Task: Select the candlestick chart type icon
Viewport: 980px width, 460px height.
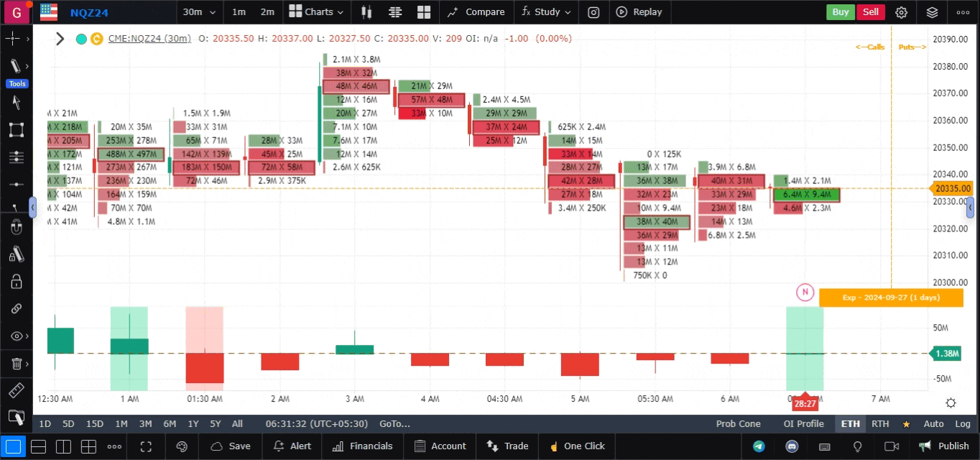Action: [x=366, y=12]
